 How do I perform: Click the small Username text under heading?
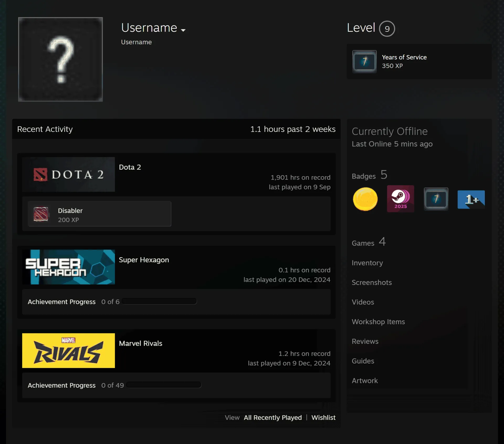[x=136, y=42]
